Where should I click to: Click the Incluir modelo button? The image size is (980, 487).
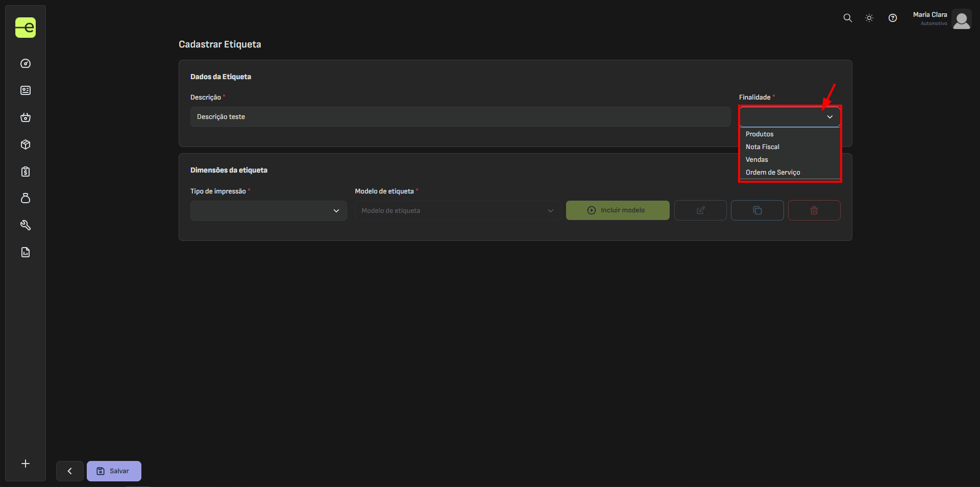click(618, 210)
